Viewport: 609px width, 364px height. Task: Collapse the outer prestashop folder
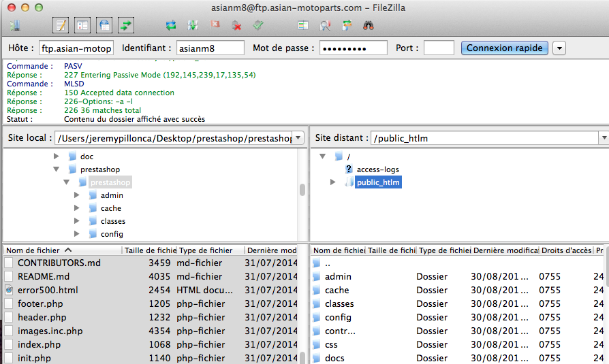[57, 169]
